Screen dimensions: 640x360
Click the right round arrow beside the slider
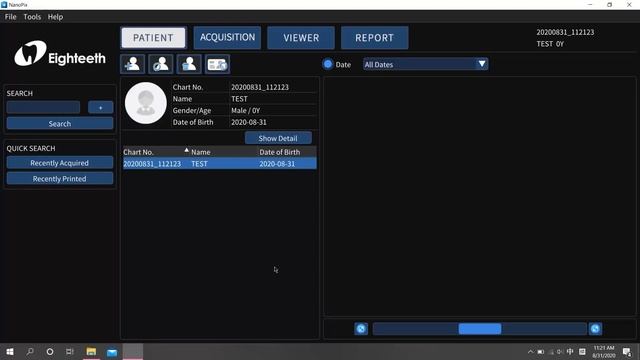pos(595,329)
